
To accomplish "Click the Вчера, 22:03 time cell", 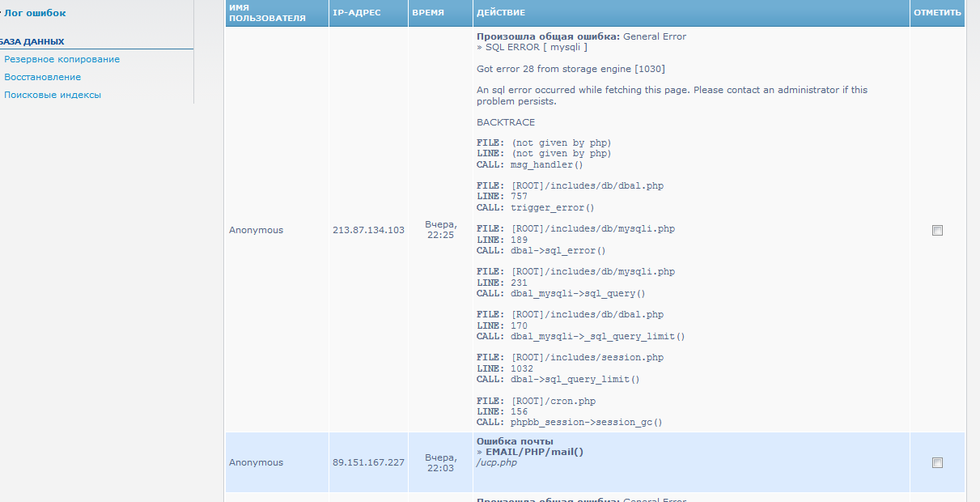I will click(440, 462).
